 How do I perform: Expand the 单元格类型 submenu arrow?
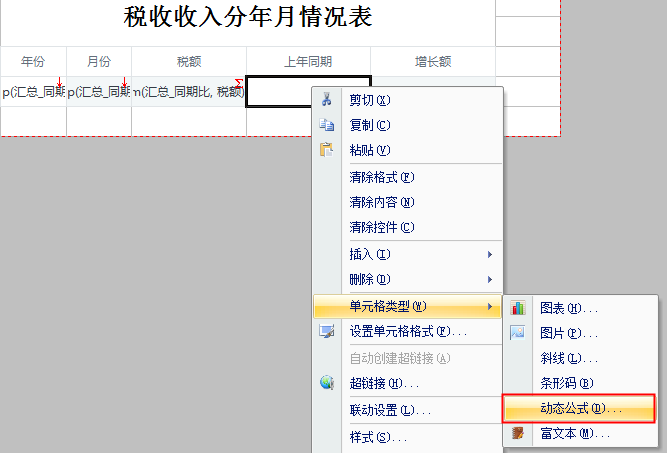pyautogui.click(x=490, y=306)
